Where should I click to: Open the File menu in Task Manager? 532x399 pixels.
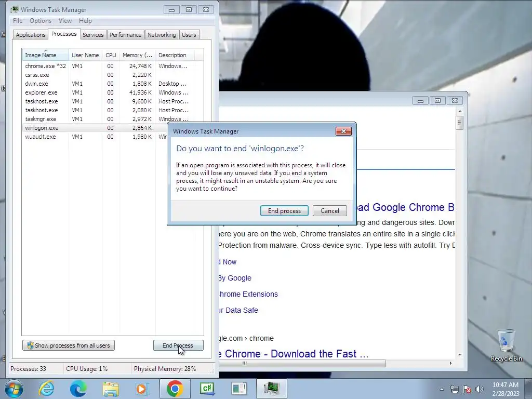[x=18, y=21]
